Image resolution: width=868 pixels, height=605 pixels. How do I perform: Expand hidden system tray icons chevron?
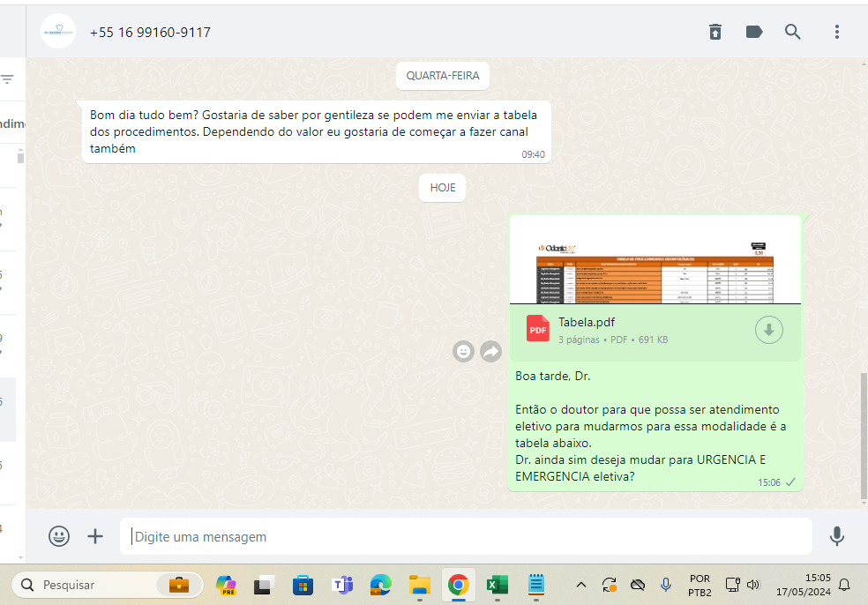click(580, 585)
